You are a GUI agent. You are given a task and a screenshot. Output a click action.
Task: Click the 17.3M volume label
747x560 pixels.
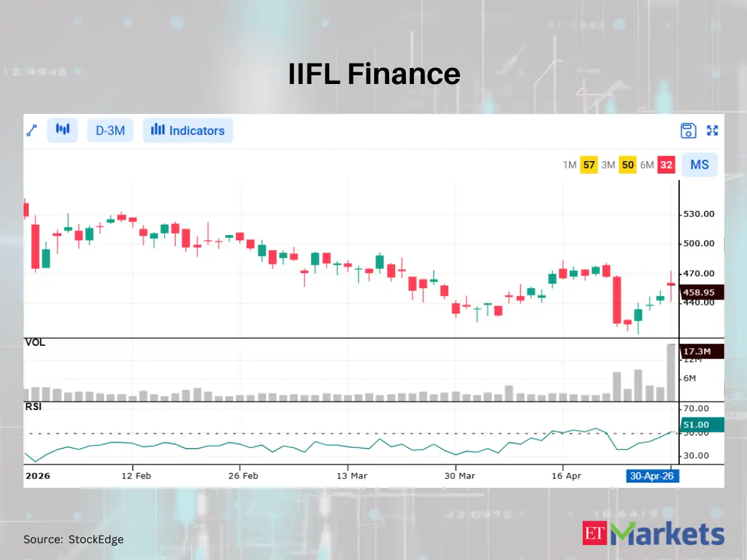[701, 352]
